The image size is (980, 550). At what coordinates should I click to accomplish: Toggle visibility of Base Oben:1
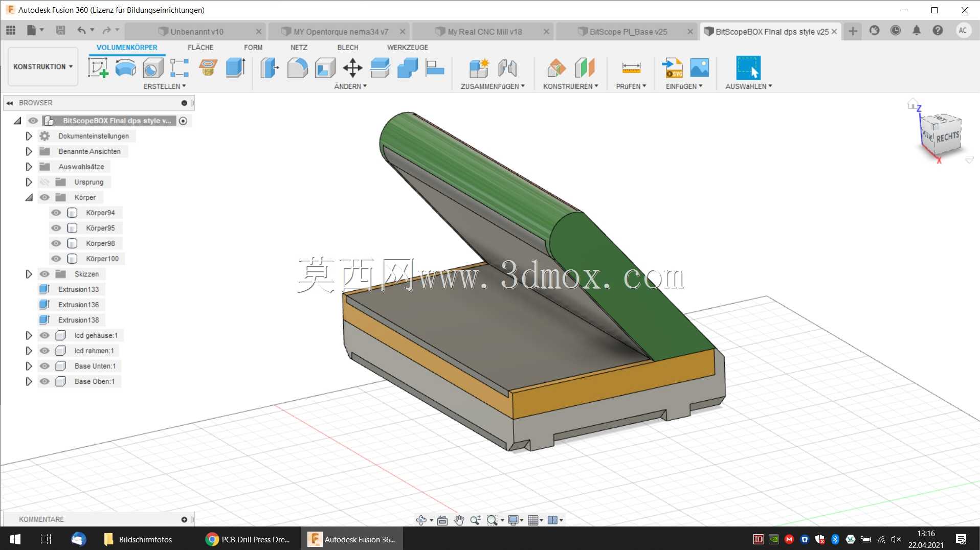coord(45,381)
